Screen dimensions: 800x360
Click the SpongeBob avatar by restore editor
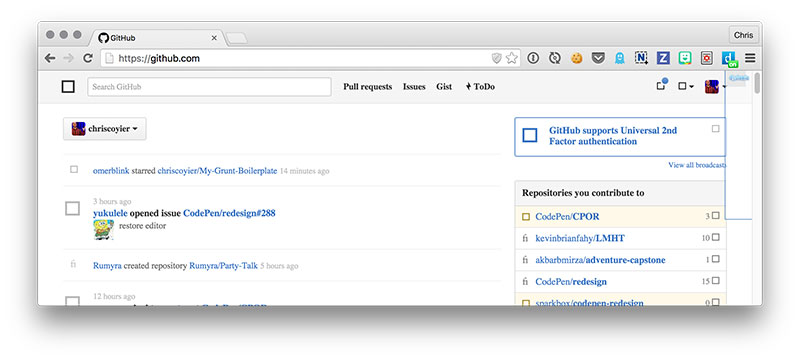(104, 229)
